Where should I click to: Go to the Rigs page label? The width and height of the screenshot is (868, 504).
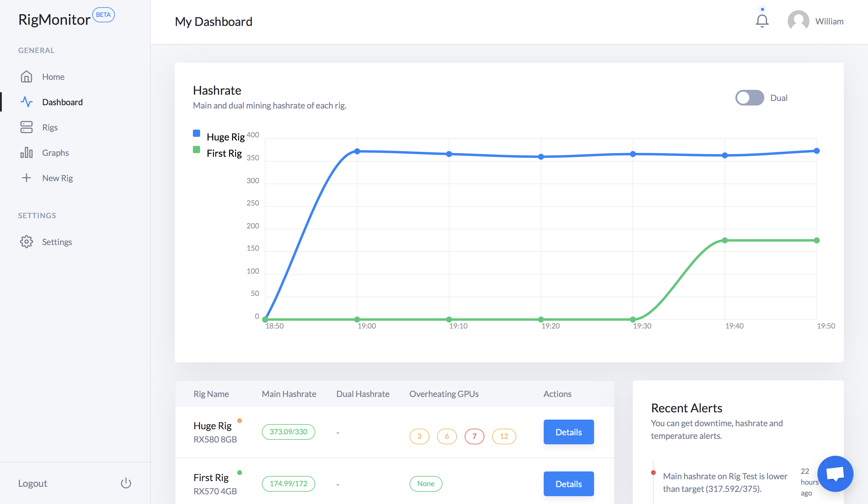pos(50,128)
